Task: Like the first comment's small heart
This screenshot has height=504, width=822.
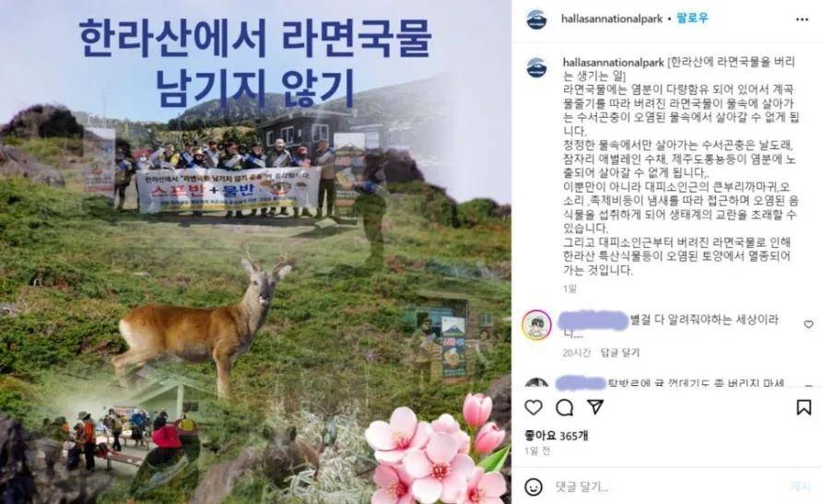Action: click(808, 324)
